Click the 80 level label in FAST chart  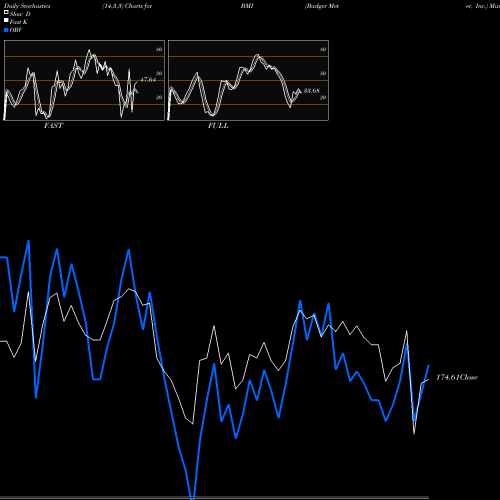pos(159,49)
